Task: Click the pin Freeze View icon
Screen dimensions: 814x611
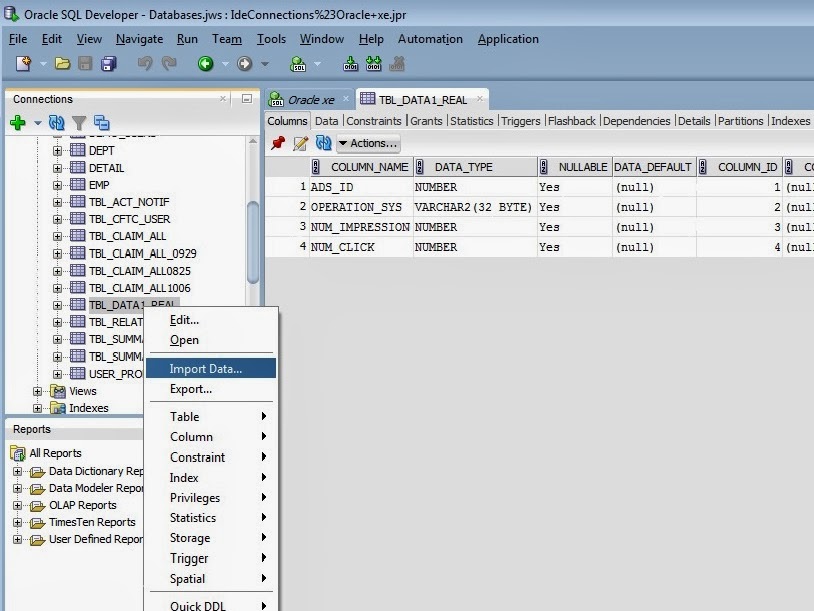Action: pyautogui.click(x=278, y=143)
